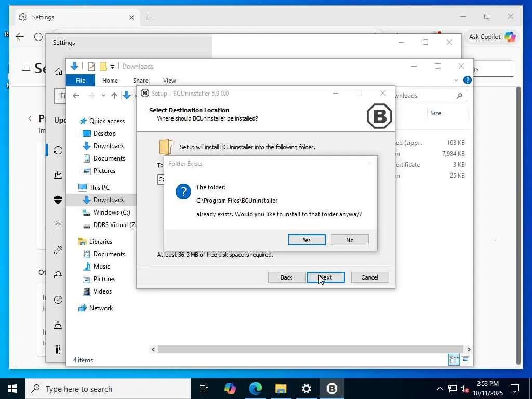Select Pictures under Libraries
The height and width of the screenshot is (399, 532).
pyautogui.click(x=100, y=279)
